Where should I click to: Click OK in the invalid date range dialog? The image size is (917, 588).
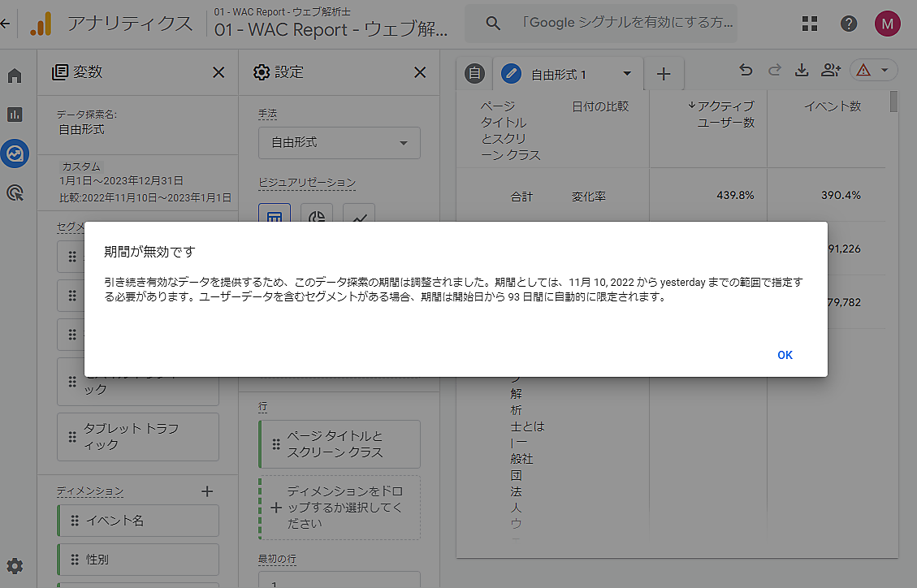click(x=784, y=355)
